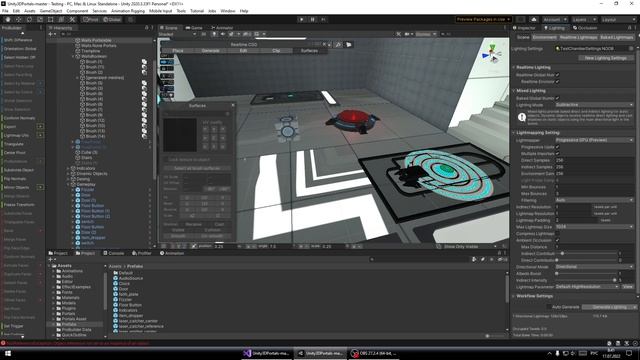The height and width of the screenshot is (360, 640).
Task: Open Hierarchy create plus dropdown
Action: 52,34
